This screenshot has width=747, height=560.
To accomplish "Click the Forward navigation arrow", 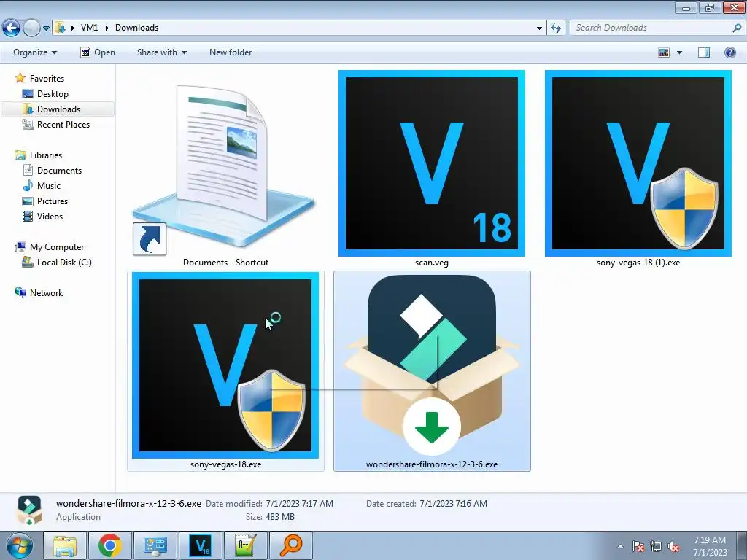I will coord(31,28).
